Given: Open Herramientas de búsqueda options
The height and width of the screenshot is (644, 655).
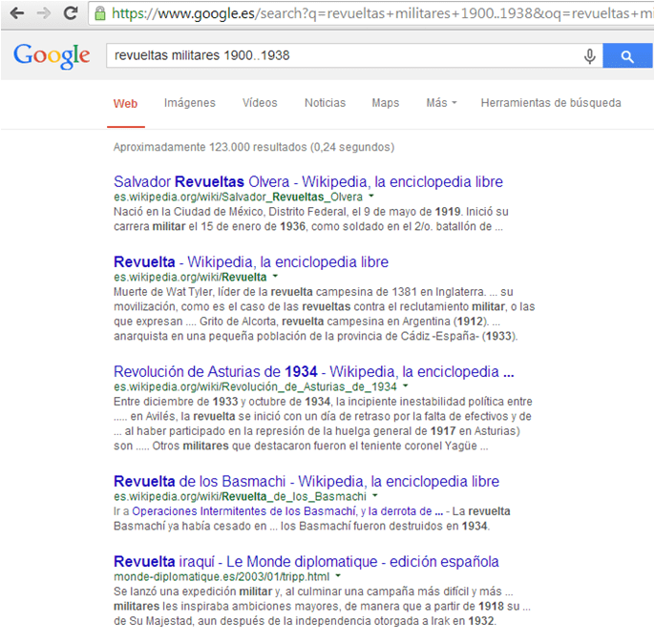Looking at the screenshot, I should (x=551, y=103).
